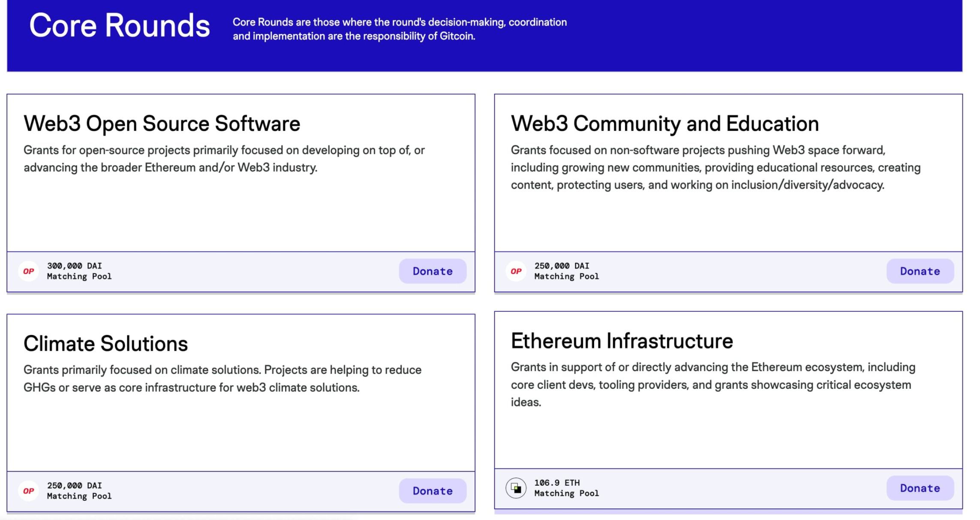Donate to Web3 Open Source Software round
980x520 pixels.
pos(432,271)
